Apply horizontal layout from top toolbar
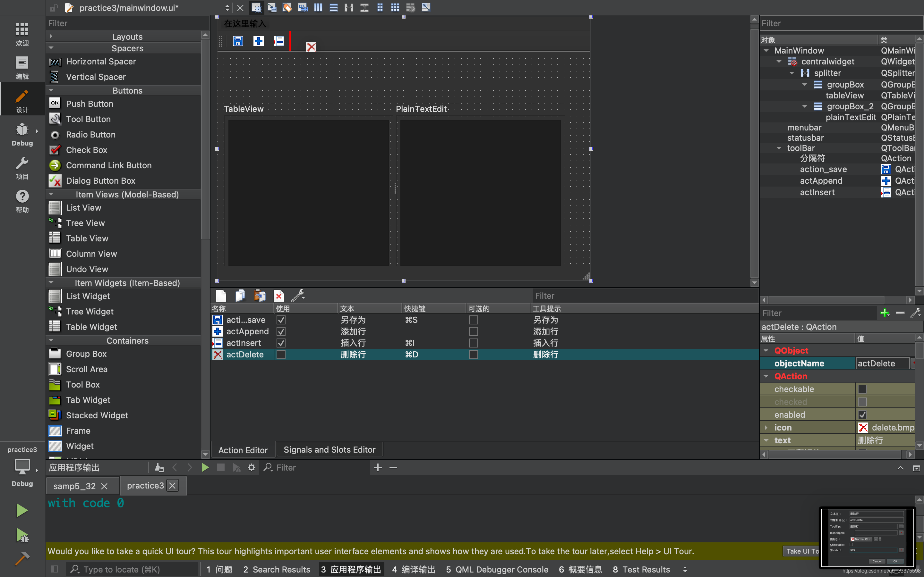The width and height of the screenshot is (924, 577). (318, 8)
